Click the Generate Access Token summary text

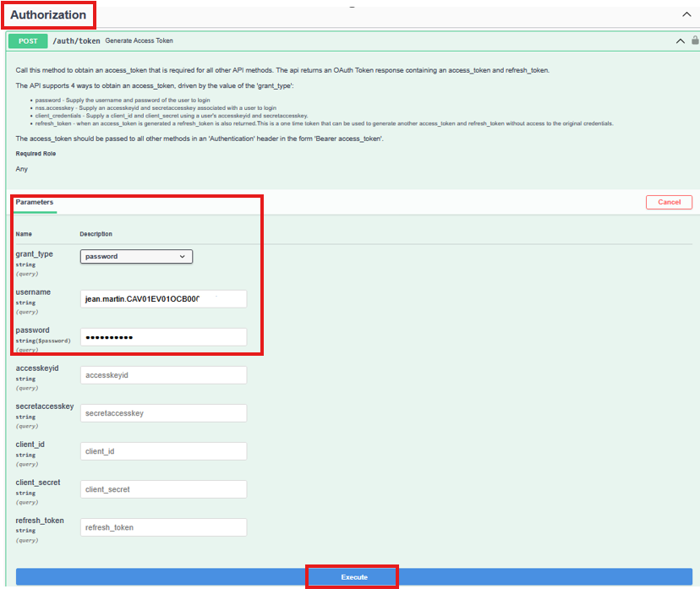[139, 41]
